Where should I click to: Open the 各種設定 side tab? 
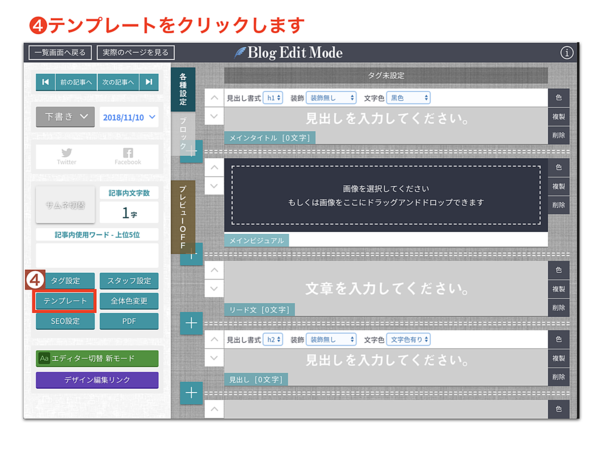click(x=183, y=89)
